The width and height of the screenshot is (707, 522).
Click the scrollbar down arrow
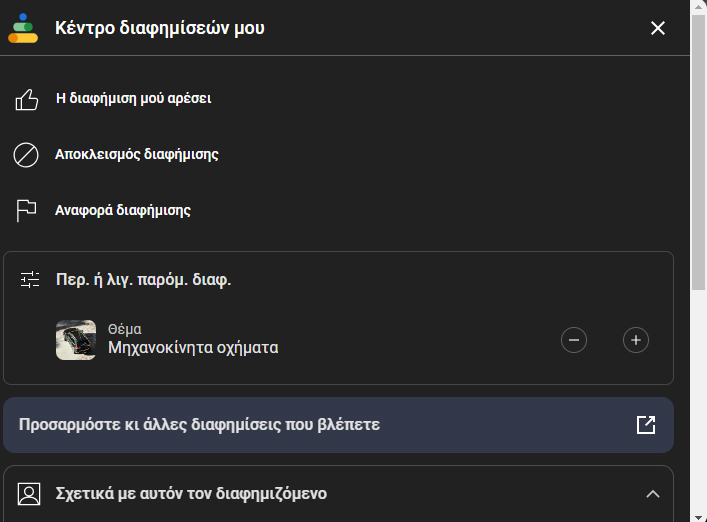pyautogui.click(x=698, y=517)
